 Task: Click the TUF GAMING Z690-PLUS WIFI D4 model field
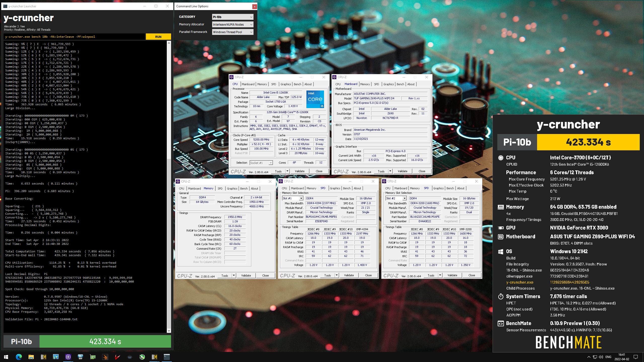376,98
